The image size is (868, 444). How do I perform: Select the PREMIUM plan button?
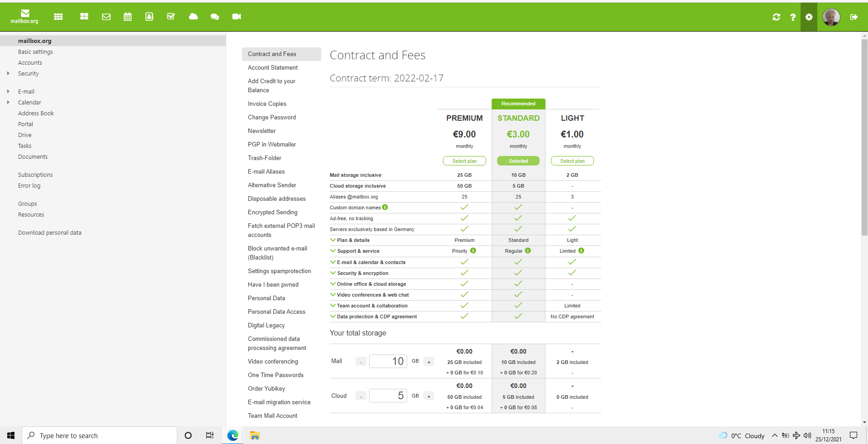tap(464, 161)
